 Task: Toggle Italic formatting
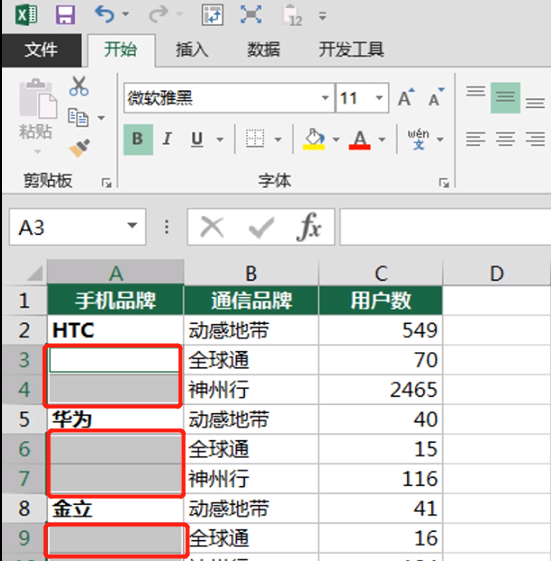(x=167, y=139)
